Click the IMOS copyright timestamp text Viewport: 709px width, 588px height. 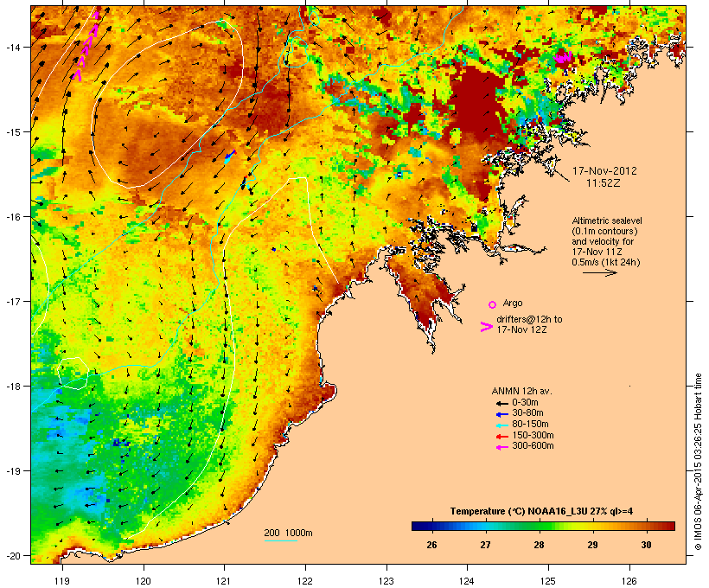coord(698,463)
